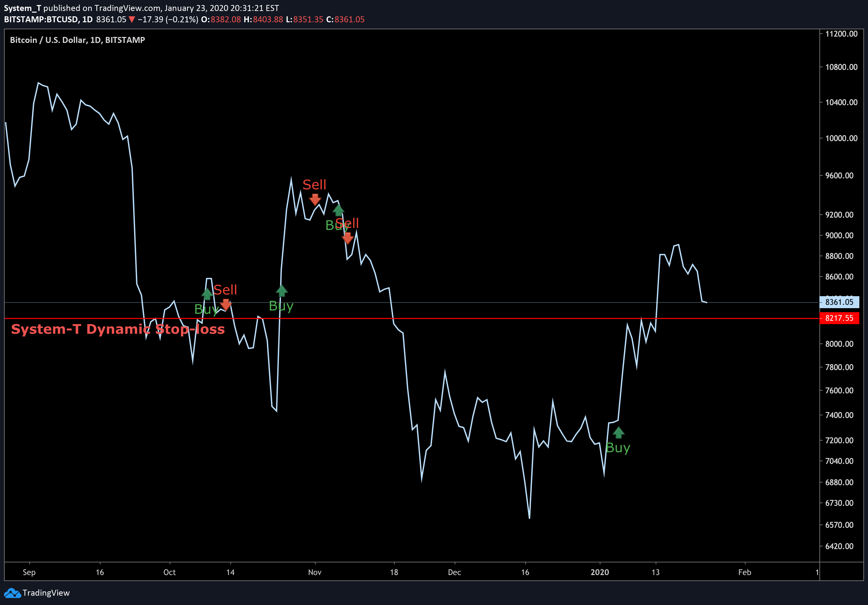Viewport: 868px width, 605px height.
Task: Click the 9000.00 price axis label
Action: pyautogui.click(x=839, y=235)
